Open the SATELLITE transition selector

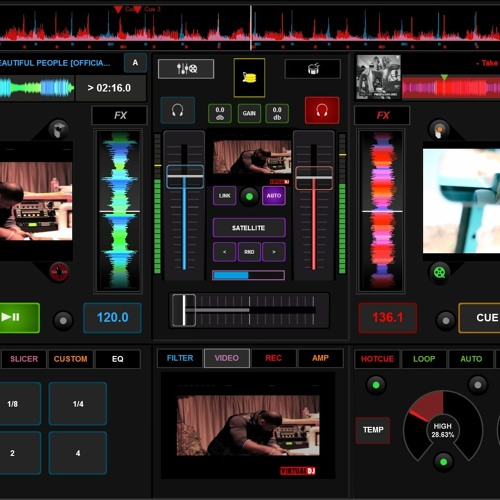[x=249, y=228]
